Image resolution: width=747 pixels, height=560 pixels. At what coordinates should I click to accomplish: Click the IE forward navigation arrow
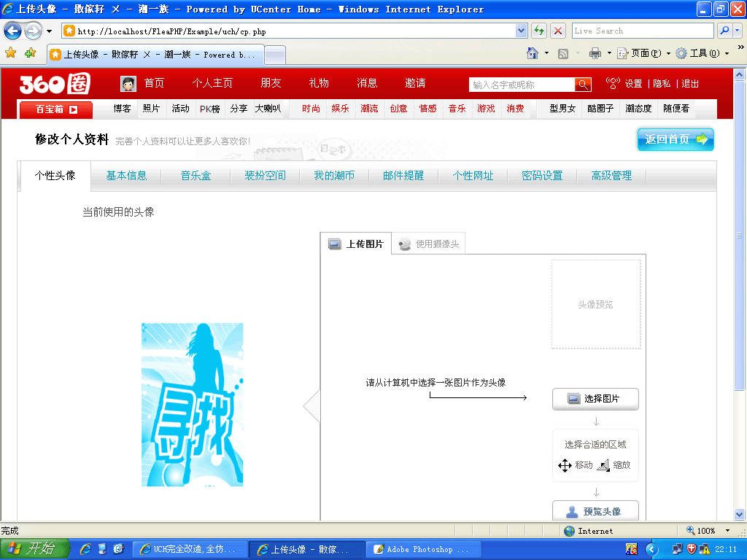click(33, 31)
